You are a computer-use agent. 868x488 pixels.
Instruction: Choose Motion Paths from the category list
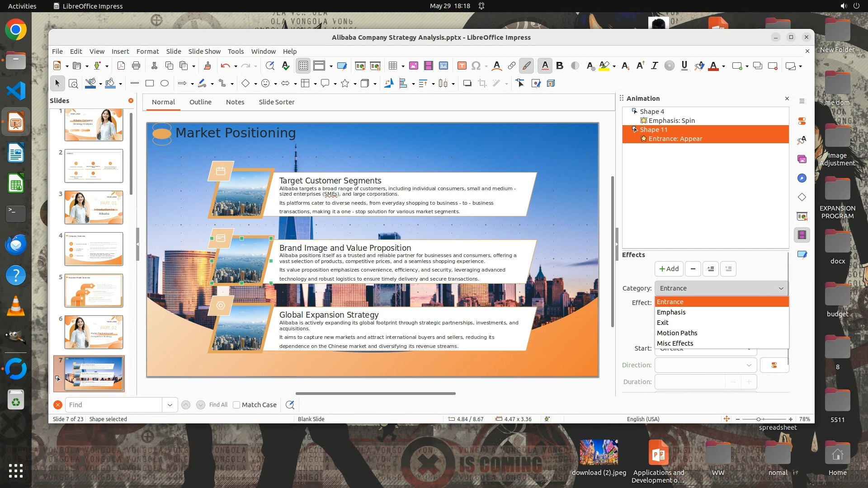[x=677, y=333]
